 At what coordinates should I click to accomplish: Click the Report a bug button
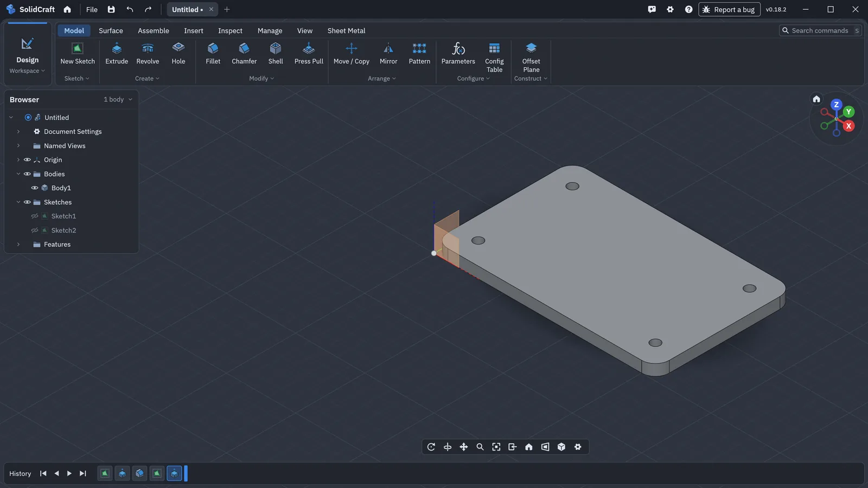point(729,9)
